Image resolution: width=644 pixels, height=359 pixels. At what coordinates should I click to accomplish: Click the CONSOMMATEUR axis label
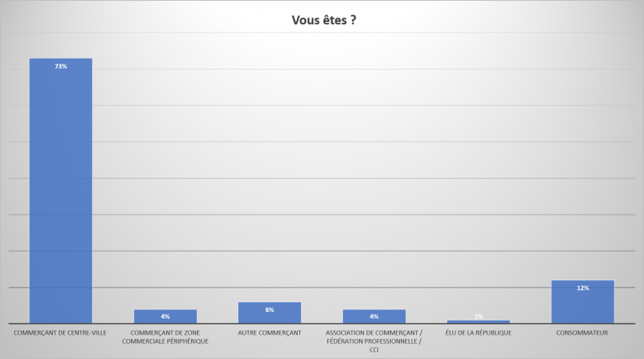point(582,333)
